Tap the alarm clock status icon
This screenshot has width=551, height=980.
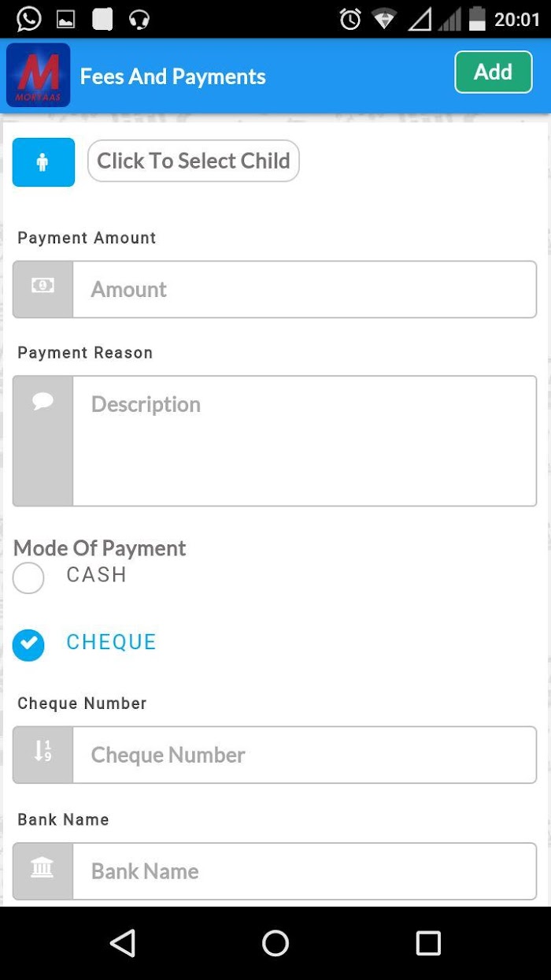350,19
